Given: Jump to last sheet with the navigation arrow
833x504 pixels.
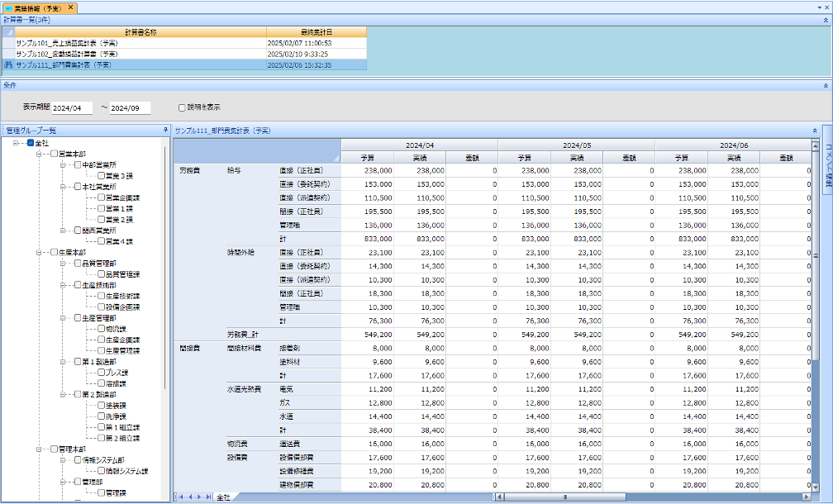Looking at the screenshot, I should (x=209, y=497).
